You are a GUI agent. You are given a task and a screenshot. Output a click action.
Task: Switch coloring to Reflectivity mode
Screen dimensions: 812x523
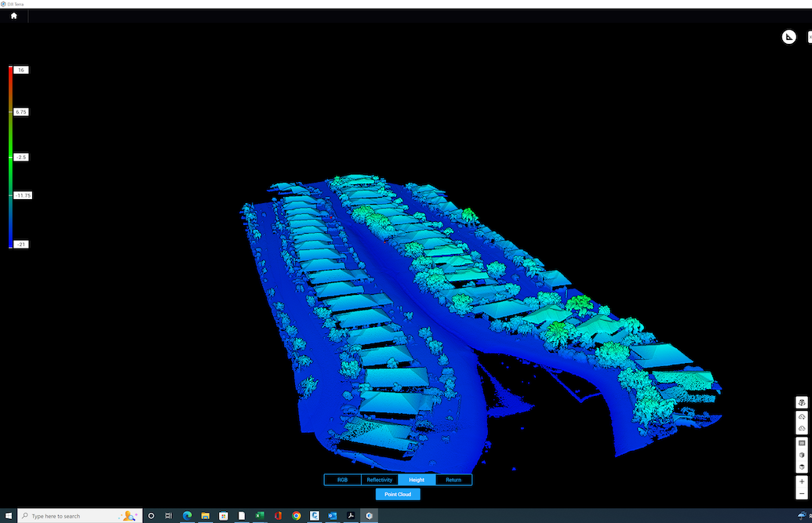pyautogui.click(x=379, y=480)
